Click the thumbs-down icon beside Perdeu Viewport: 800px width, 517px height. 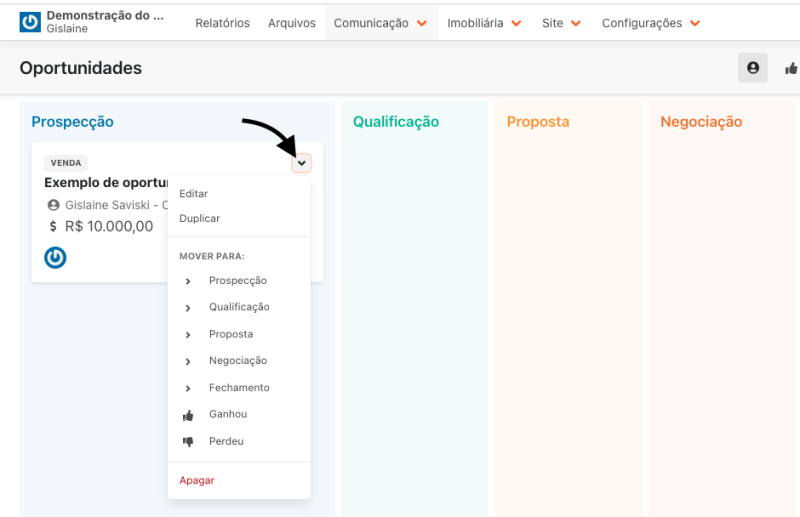tap(188, 442)
